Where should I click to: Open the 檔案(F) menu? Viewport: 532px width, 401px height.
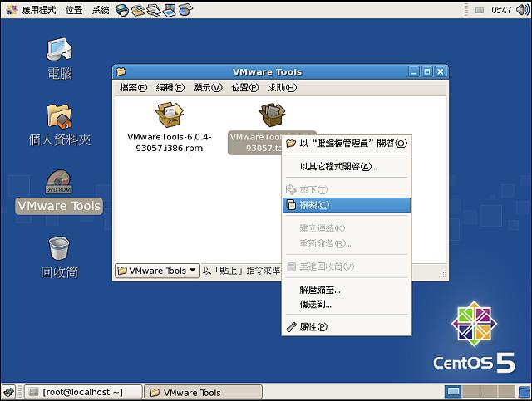pos(133,88)
